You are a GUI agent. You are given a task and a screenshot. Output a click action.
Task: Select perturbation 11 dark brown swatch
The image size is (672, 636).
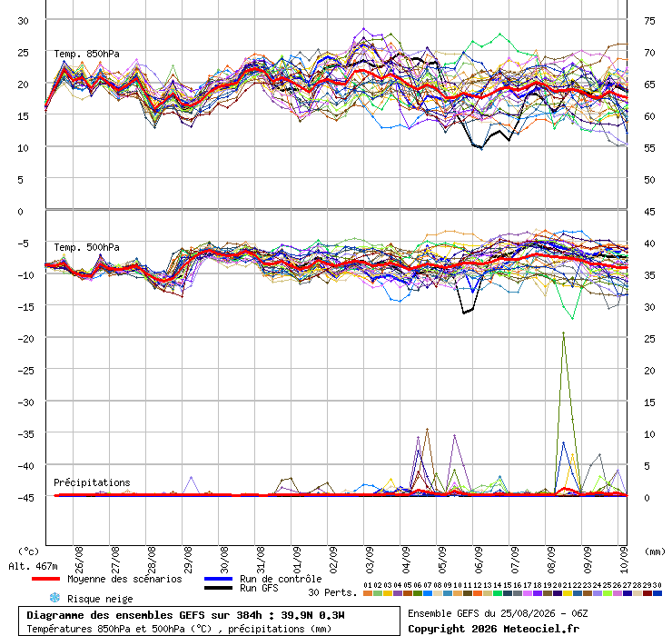point(468,593)
